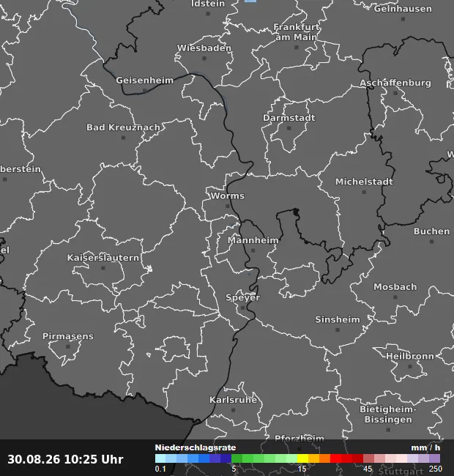
Task: Click the Pforzheim city label
Action: point(299,438)
